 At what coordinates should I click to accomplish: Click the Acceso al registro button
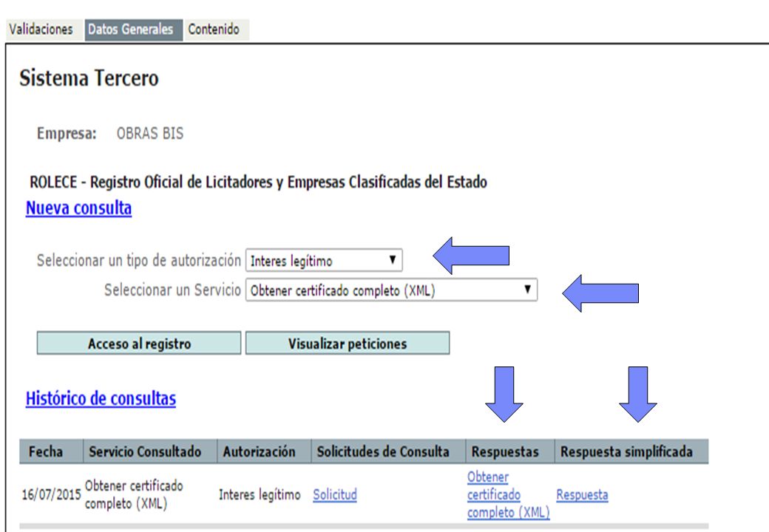[139, 343]
